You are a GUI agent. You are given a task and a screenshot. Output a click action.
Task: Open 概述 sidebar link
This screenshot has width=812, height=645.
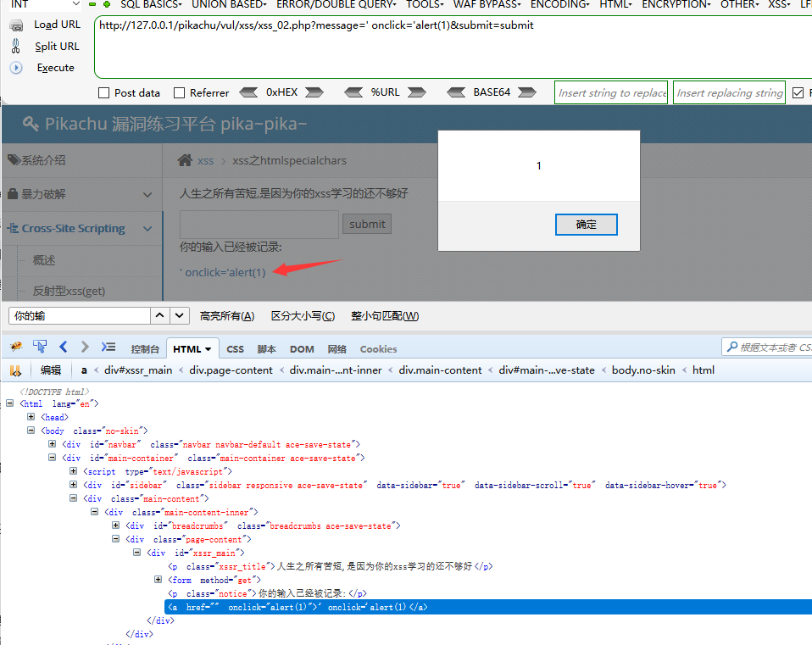pyautogui.click(x=44, y=260)
